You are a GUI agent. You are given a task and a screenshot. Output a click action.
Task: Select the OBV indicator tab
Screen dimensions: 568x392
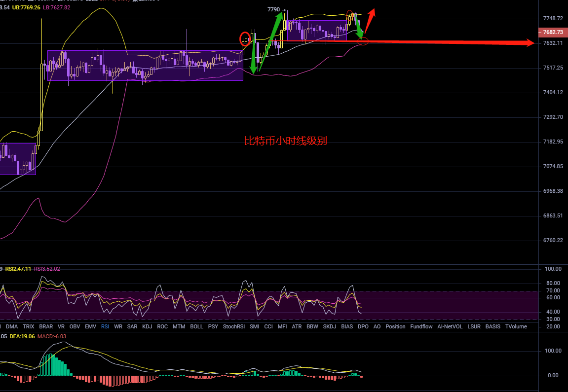click(75, 326)
